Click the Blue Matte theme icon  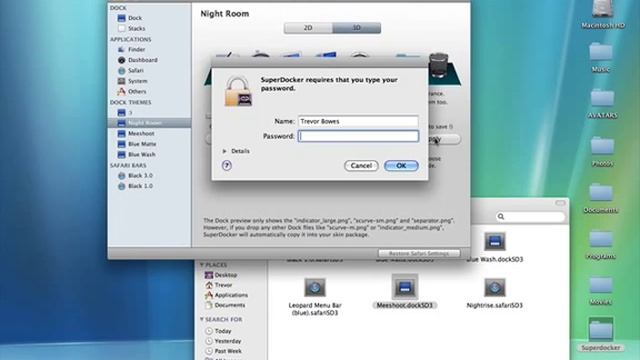[121, 144]
